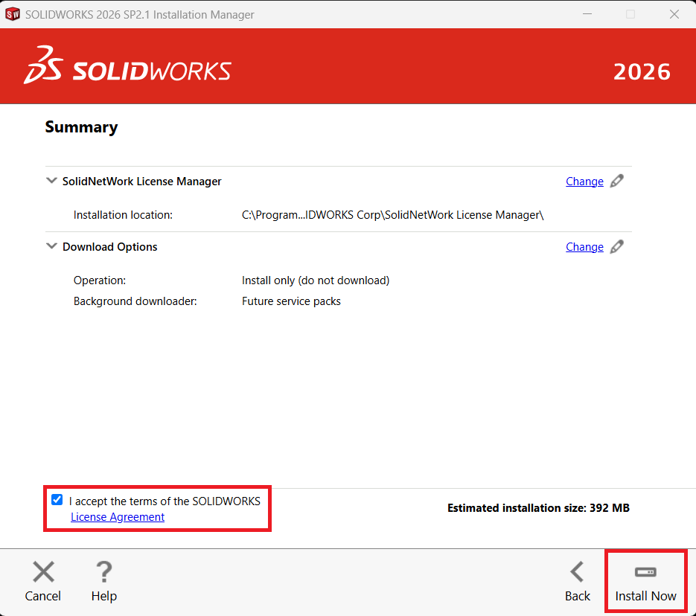Toggle the accept license terms checkbox

tap(57, 500)
